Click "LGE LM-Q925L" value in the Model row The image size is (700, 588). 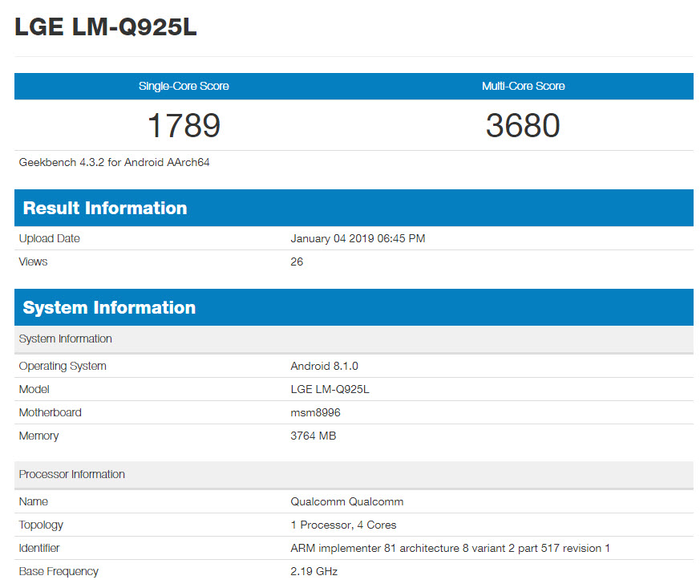click(x=330, y=389)
